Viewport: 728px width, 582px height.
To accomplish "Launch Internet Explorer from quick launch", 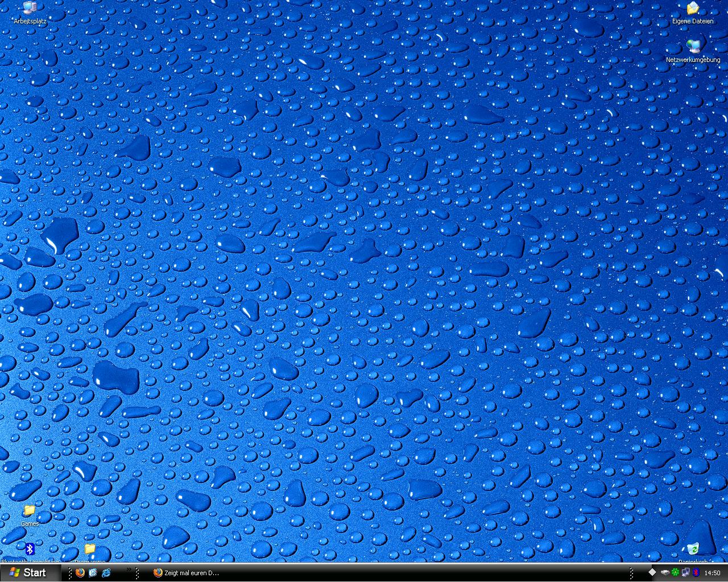I will (x=105, y=572).
